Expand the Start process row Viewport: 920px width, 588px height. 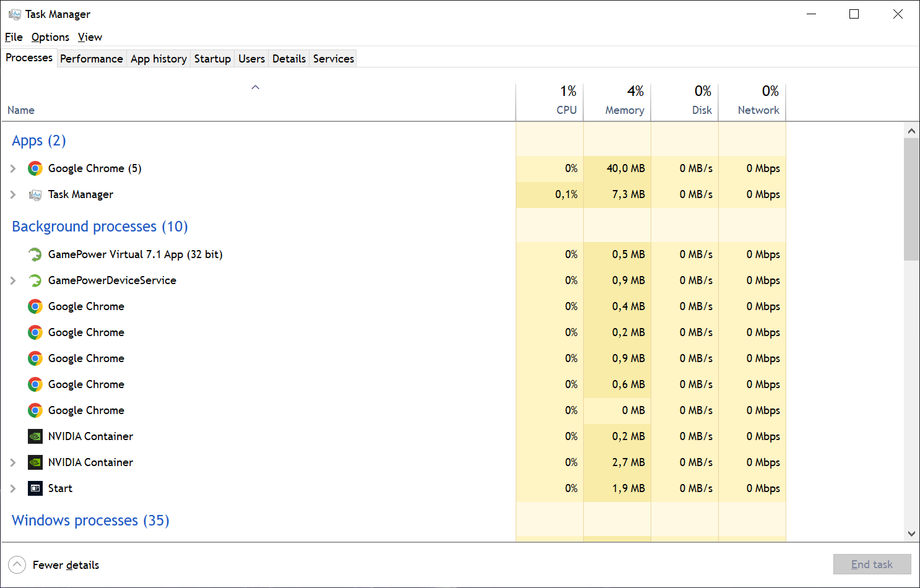click(13, 488)
